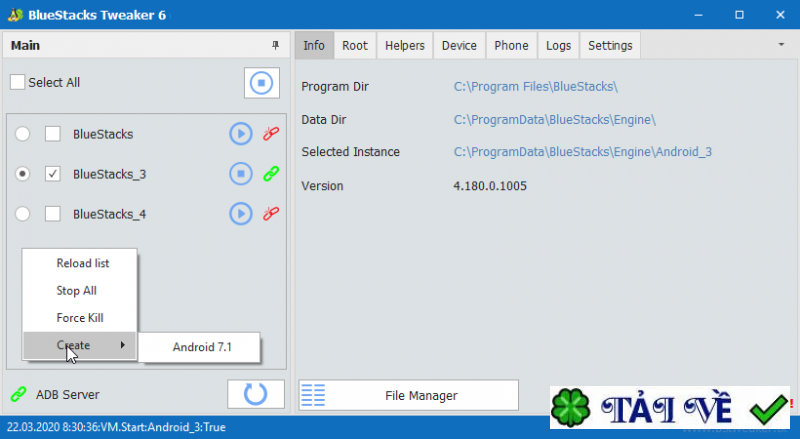Start the BlueStacks instance
The width and height of the screenshot is (800, 439).
pos(240,134)
